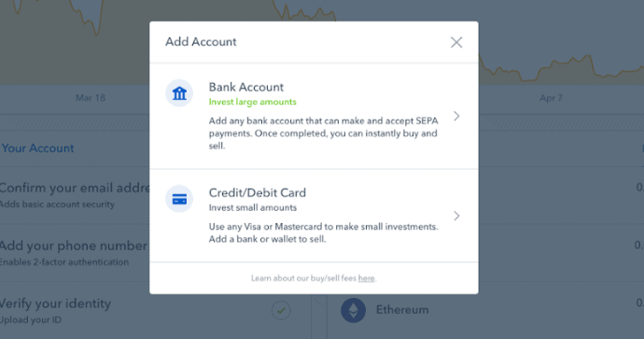Image resolution: width=644 pixels, height=339 pixels.
Task: Expand Bank Account option chevron
Action: pyautogui.click(x=456, y=117)
